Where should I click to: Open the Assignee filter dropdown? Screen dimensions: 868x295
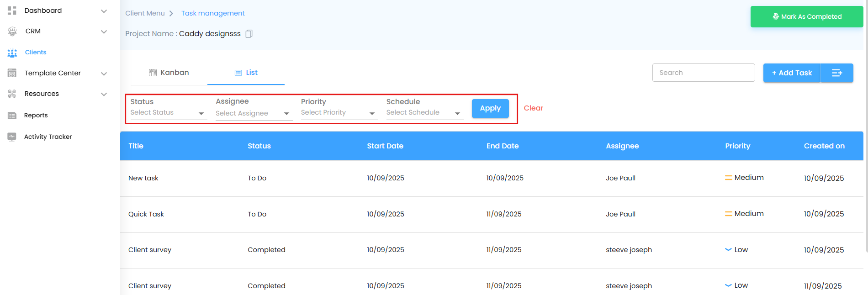(254, 113)
